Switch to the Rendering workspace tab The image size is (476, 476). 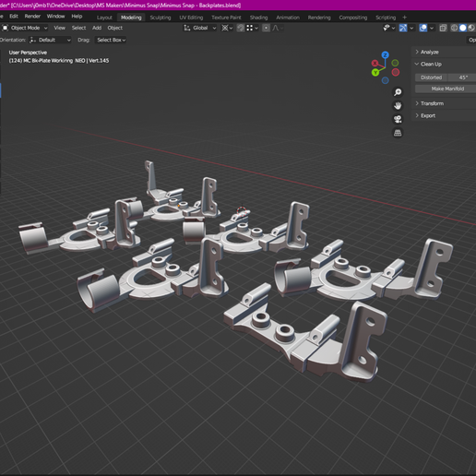(x=319, y=18)
